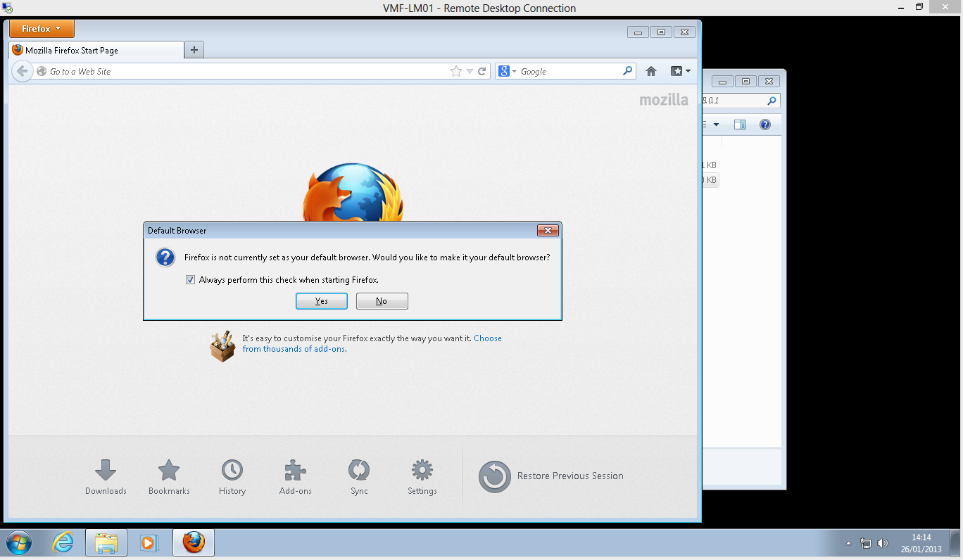The image size is (963, 560).
Task: Open the bookmarks menu dropdown in the toolbar
Action: click(x=681, y=71)
